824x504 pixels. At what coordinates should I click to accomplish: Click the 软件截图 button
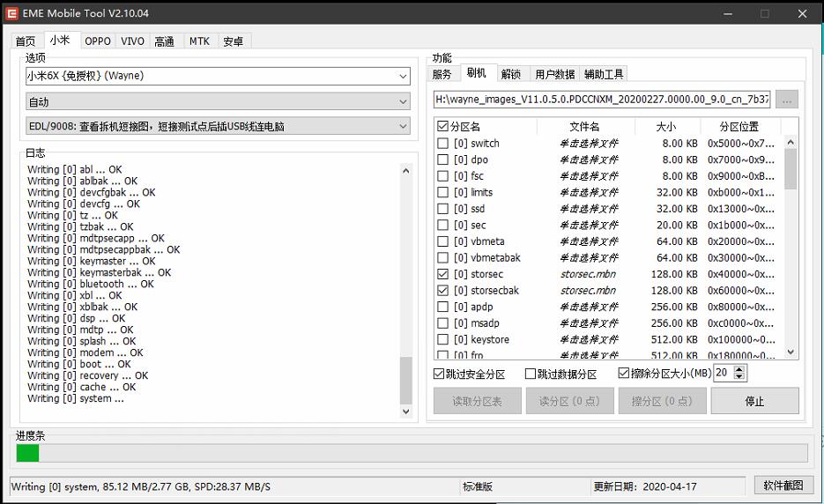[x=783, y=485]
